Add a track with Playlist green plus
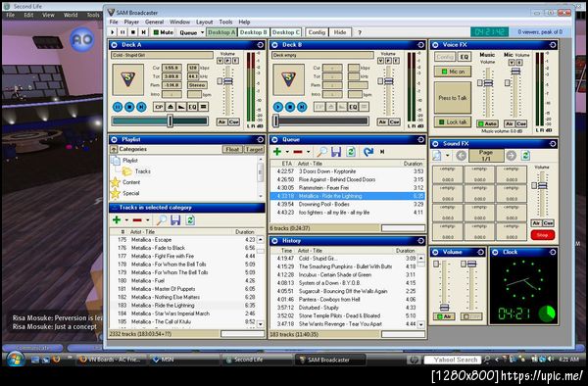Screen dimensions: 588x386 (117, 220)
